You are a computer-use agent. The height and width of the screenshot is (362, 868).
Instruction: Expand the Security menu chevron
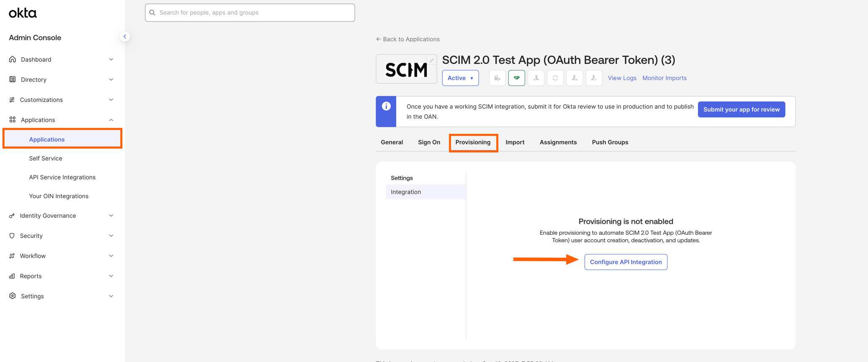coord(111,236)
